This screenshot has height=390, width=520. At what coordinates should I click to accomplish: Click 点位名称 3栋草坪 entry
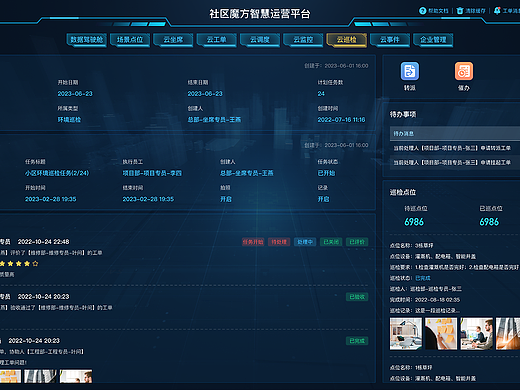click(412, 246)
